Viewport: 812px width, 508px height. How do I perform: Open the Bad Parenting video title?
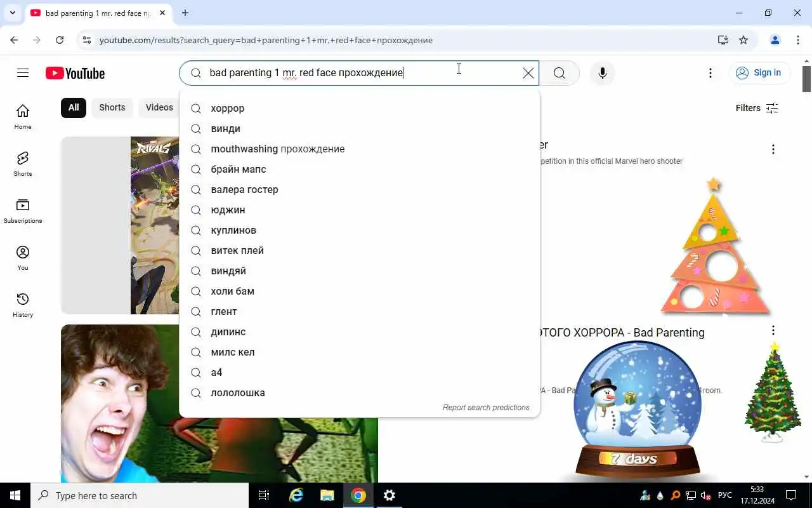pyautogui.click(x=622, y=333)
